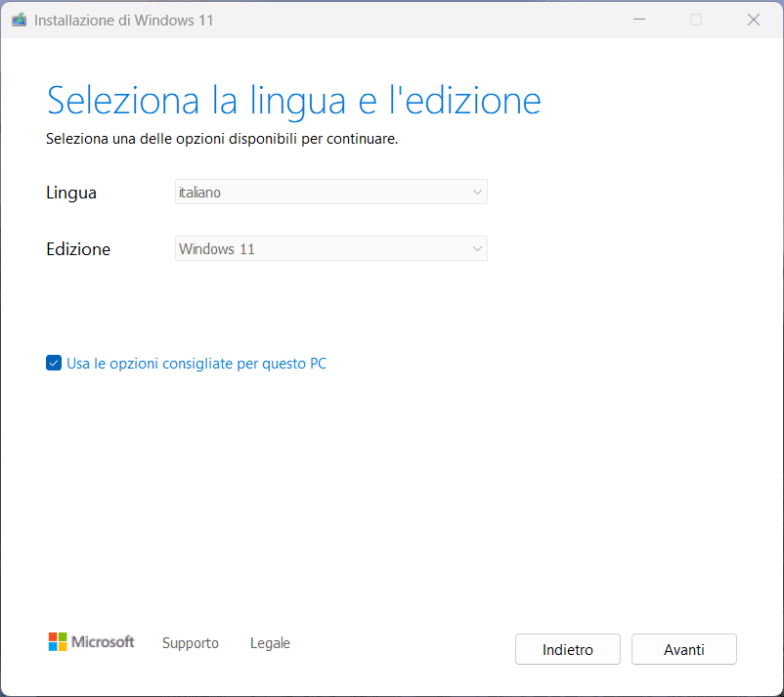The height and width of the screenshot is (697, 784).
Task: Click the 'Seleziona una delle opzioni disponibili' subtitle
Action: [222, 139]
